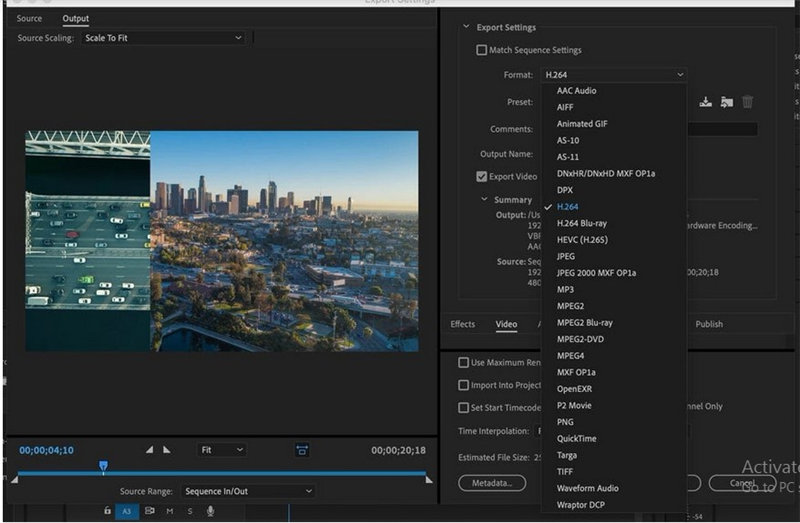Check the Import Into Project option

(464, 385)
